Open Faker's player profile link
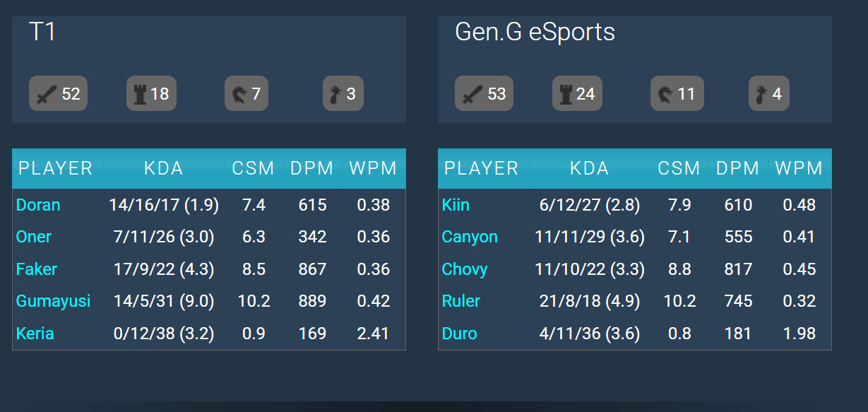Screen dimensions: 868x412 (37, 269)
